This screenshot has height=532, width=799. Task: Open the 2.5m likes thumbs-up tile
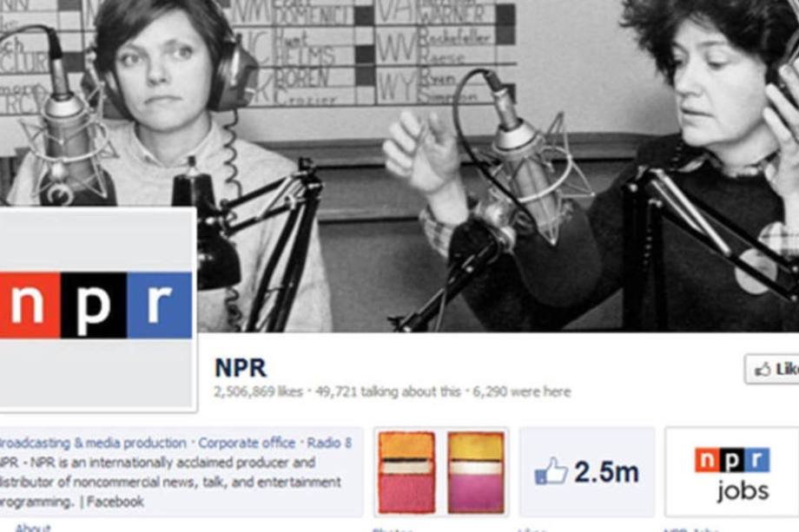click(x=587, y=472)
